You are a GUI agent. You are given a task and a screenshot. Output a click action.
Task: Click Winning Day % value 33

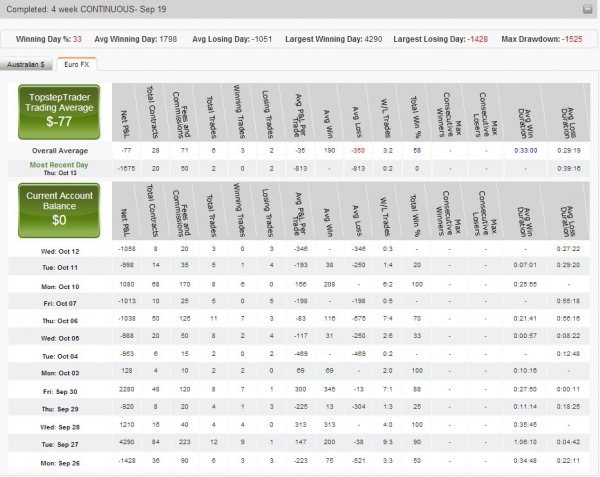[x=77, y=39]
